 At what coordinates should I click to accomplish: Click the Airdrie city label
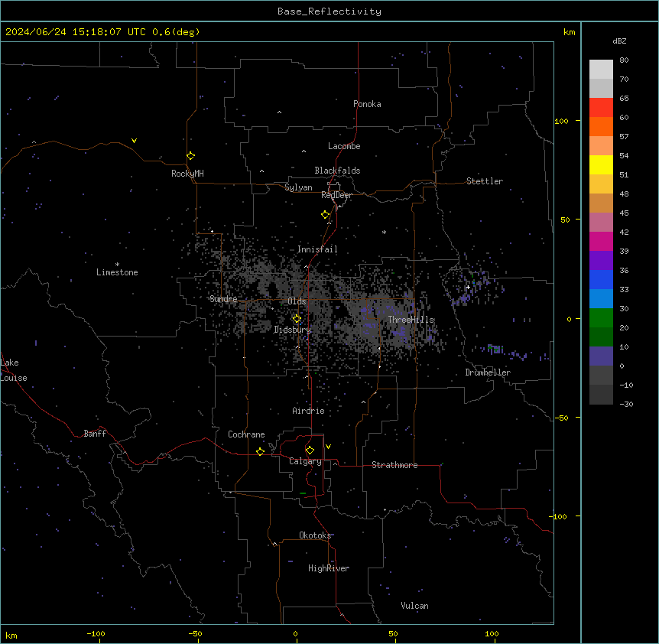309,411
